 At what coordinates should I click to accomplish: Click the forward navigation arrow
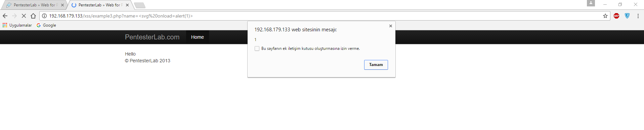pos(14,16)
